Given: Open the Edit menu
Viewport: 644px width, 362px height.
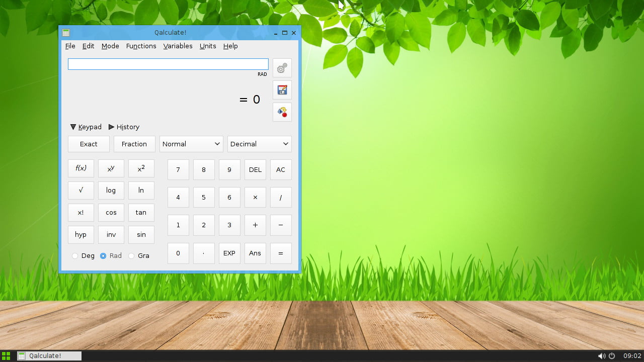Looking at the screenshot, I should click(89, 46).
